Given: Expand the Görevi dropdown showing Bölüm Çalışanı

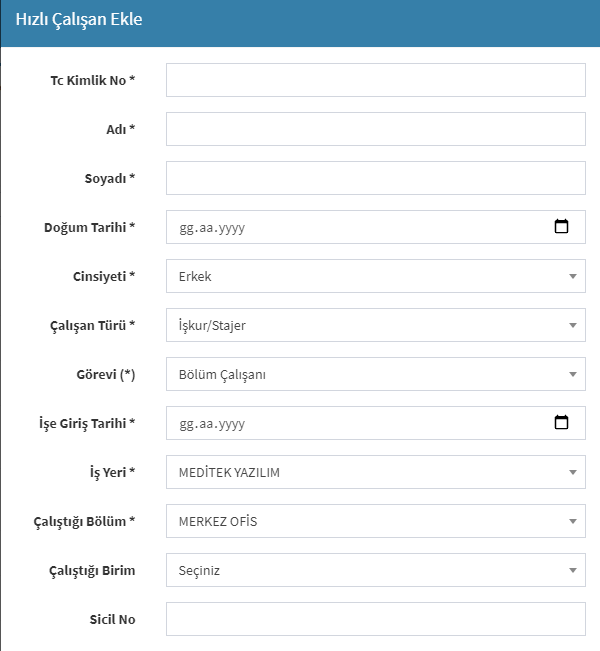Looking at the screenshot, I should coord(376,374).
